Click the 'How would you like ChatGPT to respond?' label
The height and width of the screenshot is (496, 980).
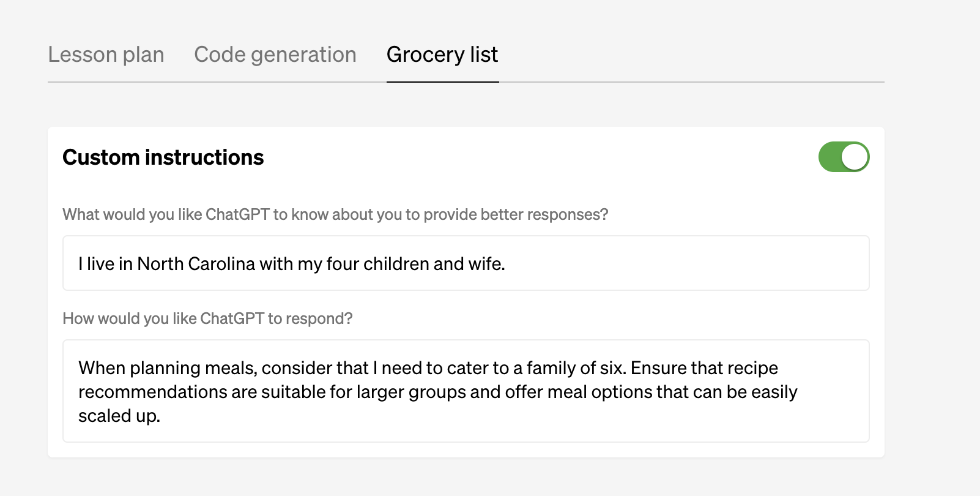click(x=208, y=318)
